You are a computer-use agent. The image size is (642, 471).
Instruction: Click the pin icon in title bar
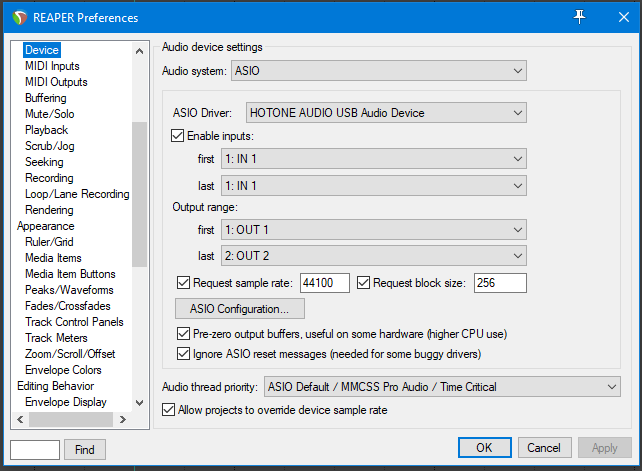[579, 17]
